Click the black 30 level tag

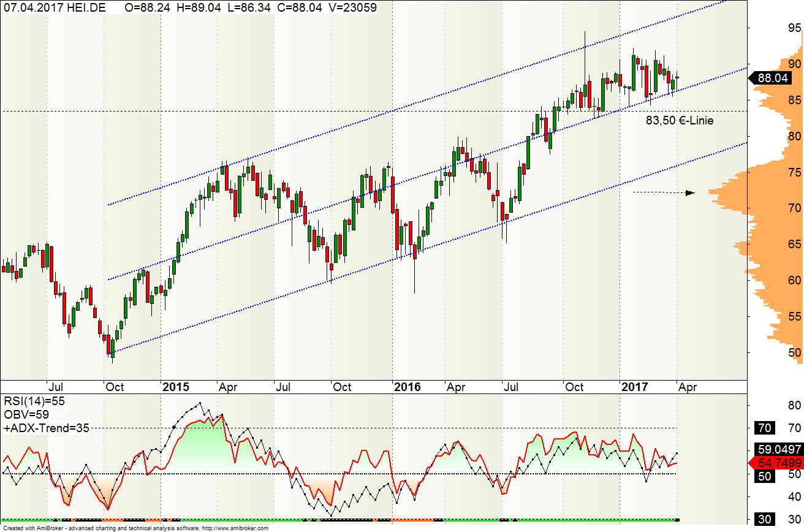pos(764,520)
